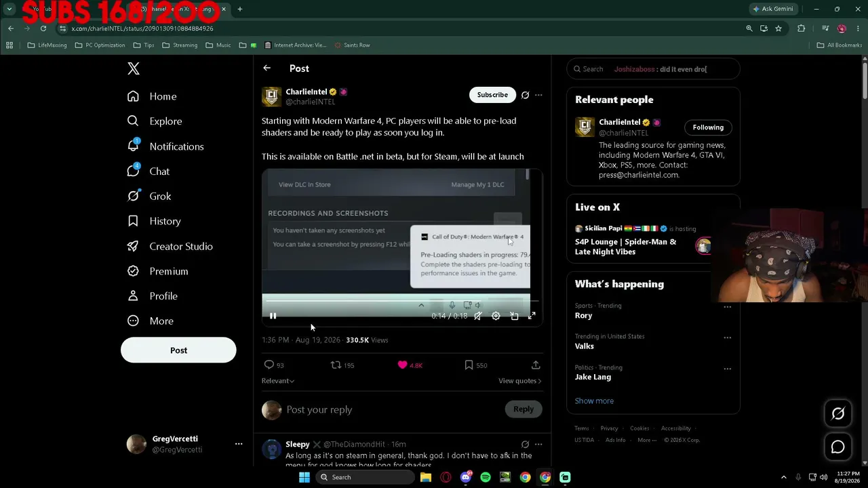The width and height of the screenshot is (868, 488).
Task: Expand the video to fullscreen
Action: (532, 316)
